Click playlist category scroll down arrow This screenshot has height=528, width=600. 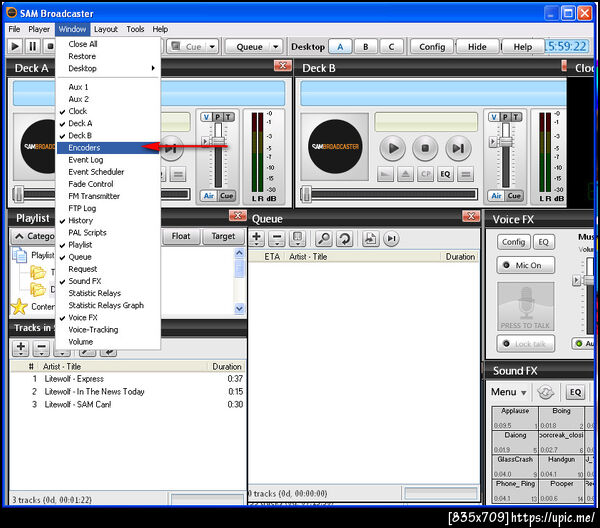tap(240, 308)
